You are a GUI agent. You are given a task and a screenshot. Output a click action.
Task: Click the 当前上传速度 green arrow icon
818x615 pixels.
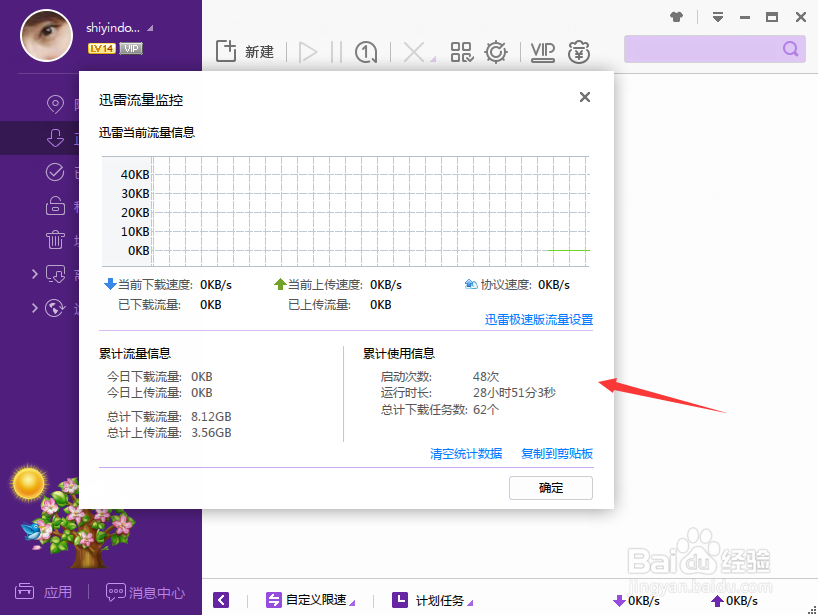(280, 284)
